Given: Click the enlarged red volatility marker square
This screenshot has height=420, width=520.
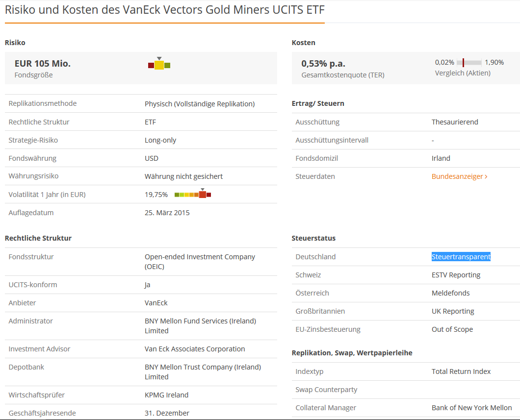Looking at the screenshot, I should tap(202, 195).
